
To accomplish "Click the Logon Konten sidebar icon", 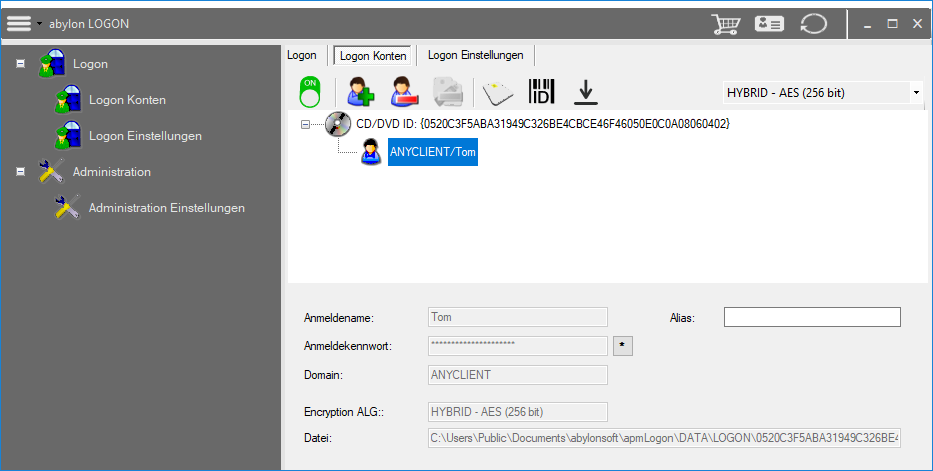I will coord(68,99).
